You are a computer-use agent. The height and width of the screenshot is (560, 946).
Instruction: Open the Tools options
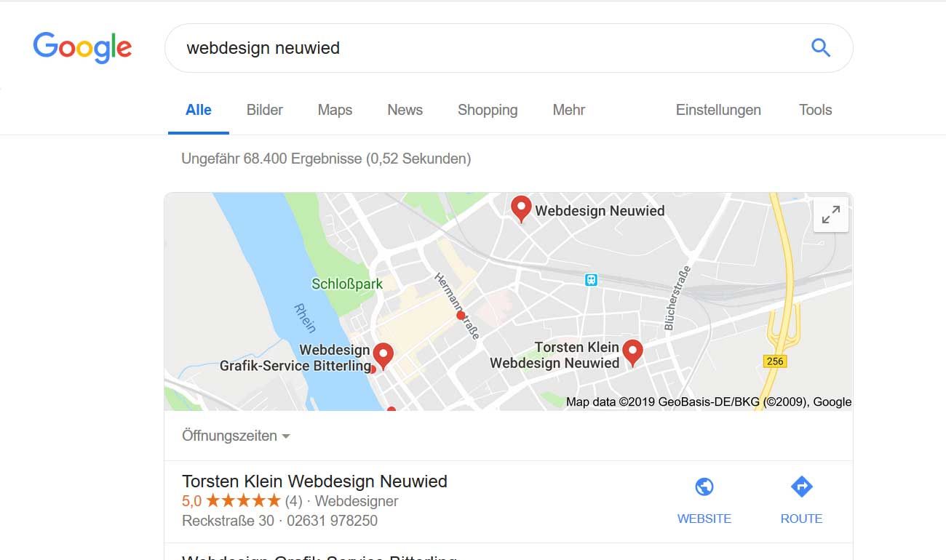tap(815, 110)
